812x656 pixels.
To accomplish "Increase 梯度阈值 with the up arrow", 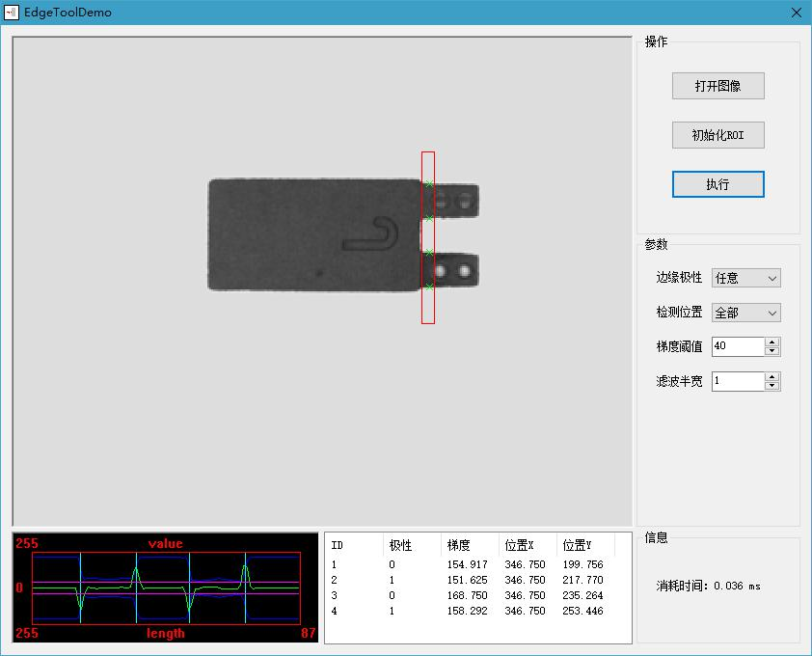I will tap(771, 342).
